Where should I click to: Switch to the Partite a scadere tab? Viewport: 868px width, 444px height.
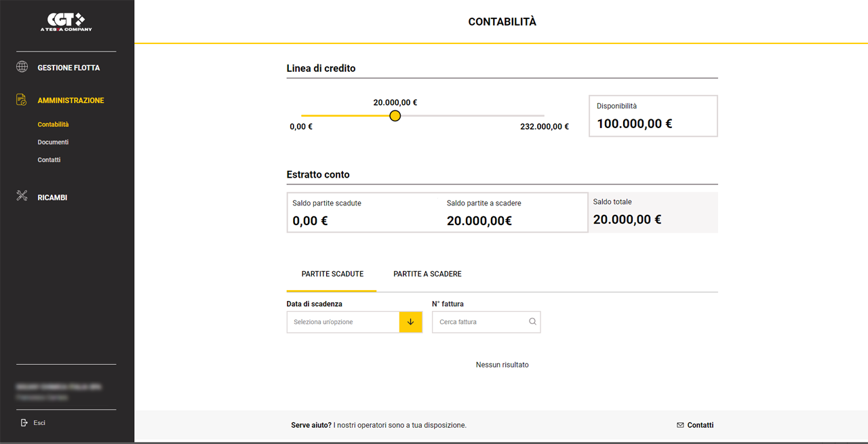coord(427,274)
